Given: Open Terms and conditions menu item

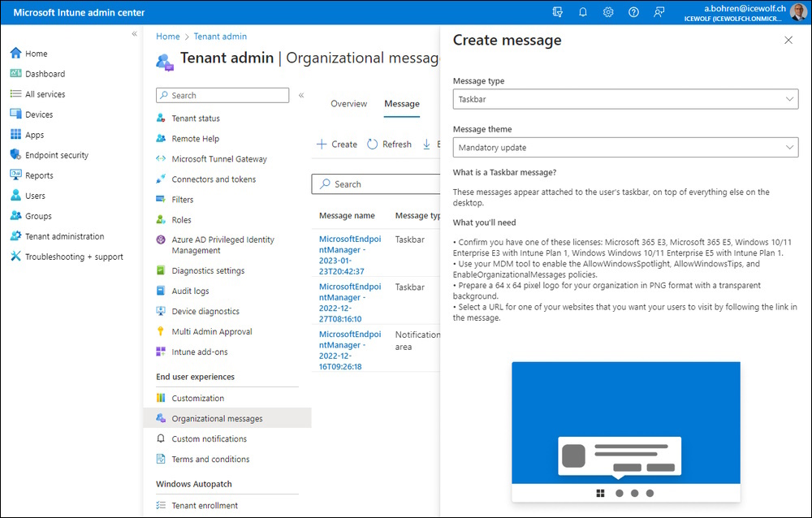Looking at the screenshot, I should [211, 459].
